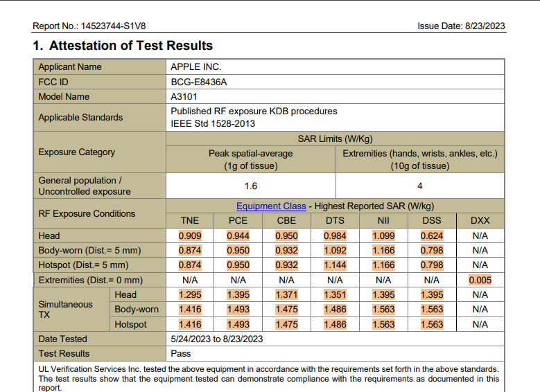This screenshot has height=392, width=540.
Task: Select the Head NII value 1.099
Action: (383, 236)
